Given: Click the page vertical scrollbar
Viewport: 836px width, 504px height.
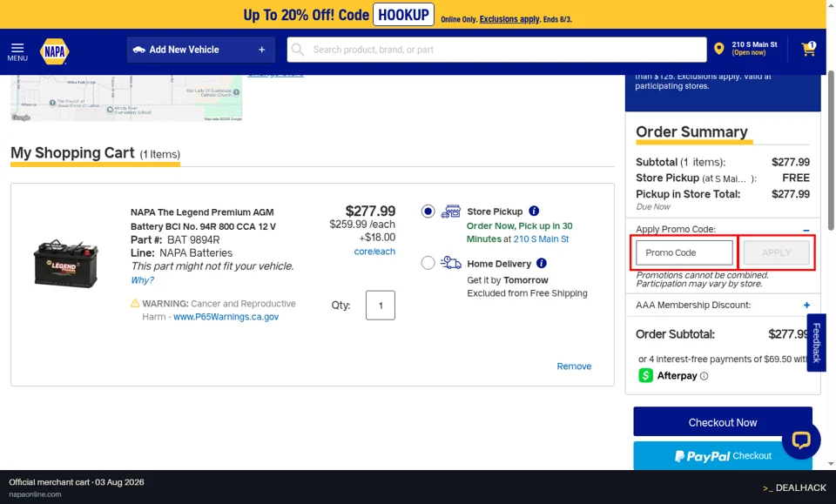Looking at the screenshot, I should click(831, 151).
